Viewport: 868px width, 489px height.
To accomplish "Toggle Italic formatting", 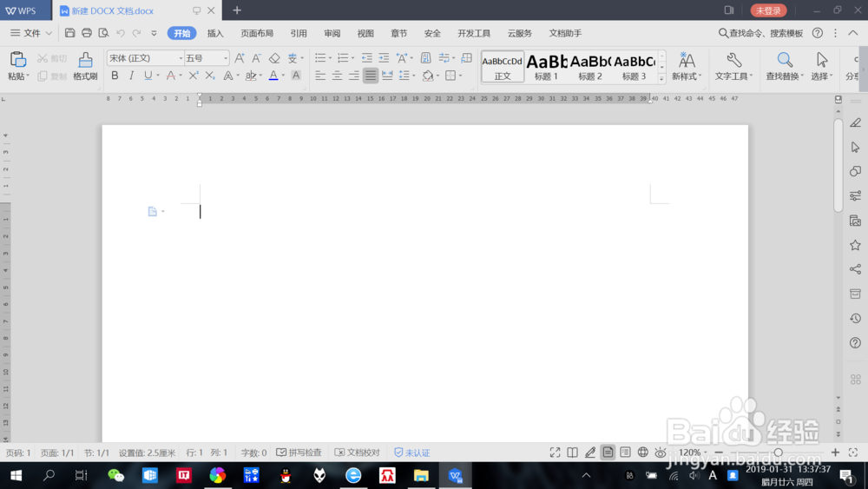I will 131,76.
